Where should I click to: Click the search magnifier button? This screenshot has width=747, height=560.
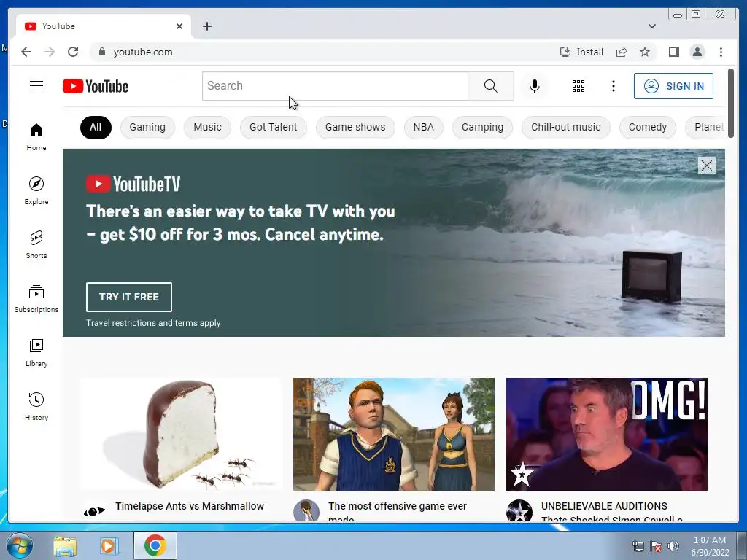pyautogui.click(x=491, y=86)
